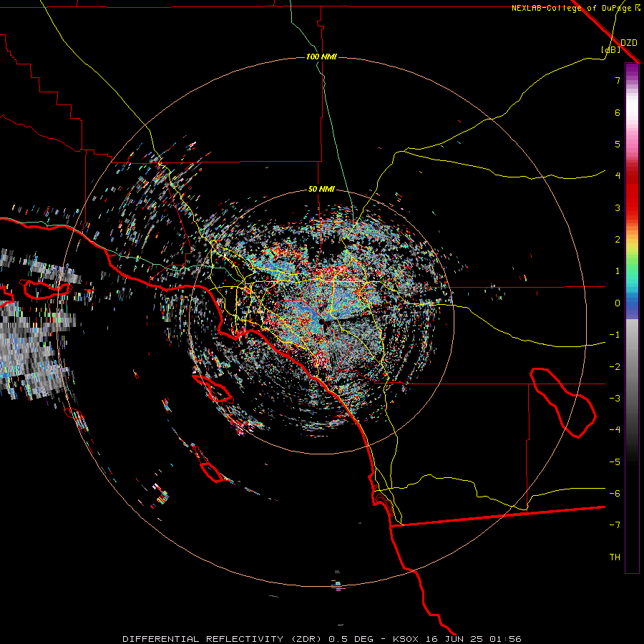Click the 3 dB color scale value
644x644 pixels.
618,208
